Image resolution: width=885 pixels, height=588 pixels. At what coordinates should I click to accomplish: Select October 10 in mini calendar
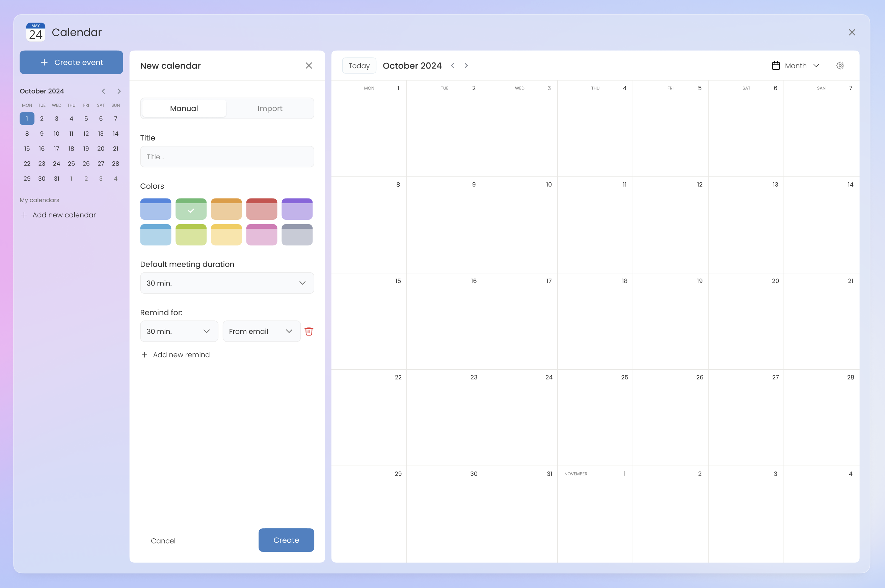[56, 134]
